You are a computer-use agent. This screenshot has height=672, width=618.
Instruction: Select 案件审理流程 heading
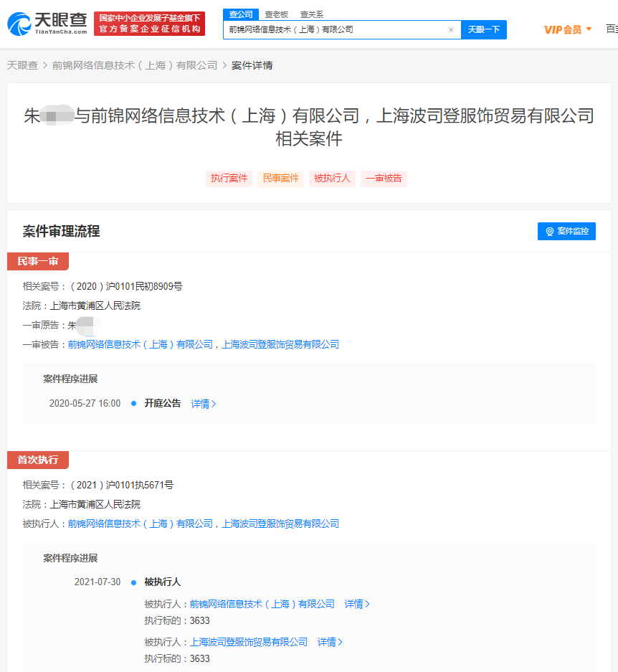click(61, 232)
